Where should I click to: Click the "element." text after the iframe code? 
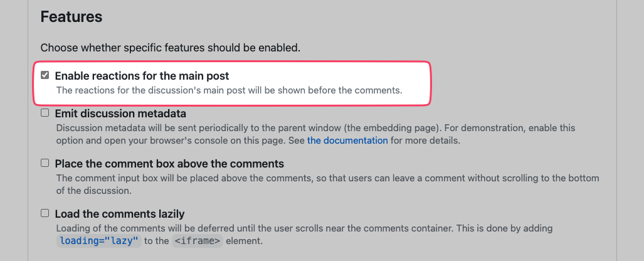tap(245, 241)
